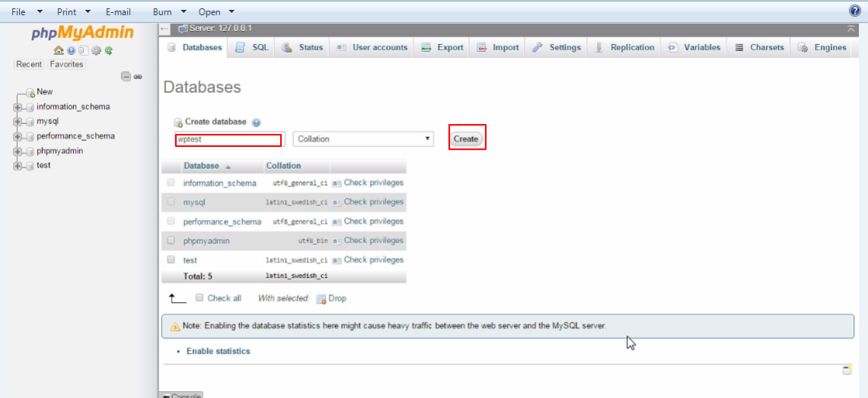Enable the Check all checkbox
Viewport: 868px width, 398px height.
(199, 298)
